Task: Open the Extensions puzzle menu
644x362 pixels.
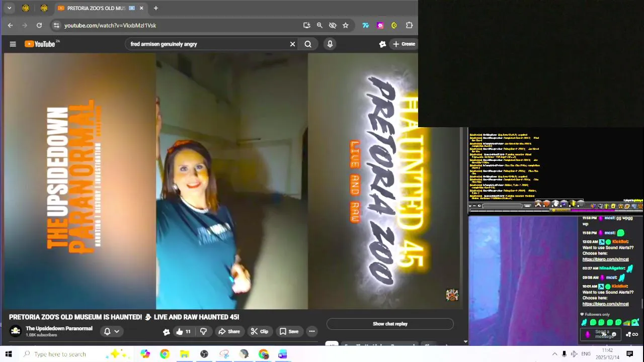Action: (409, 25)
